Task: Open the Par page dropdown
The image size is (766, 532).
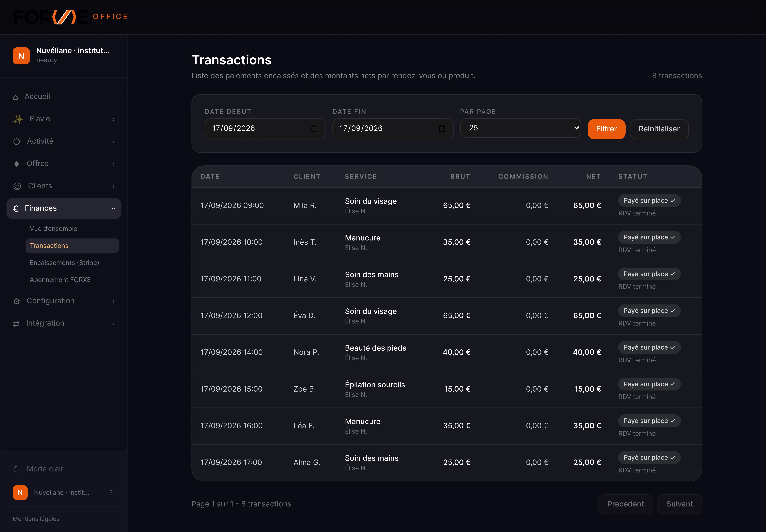Action: (x=520, y=128)
